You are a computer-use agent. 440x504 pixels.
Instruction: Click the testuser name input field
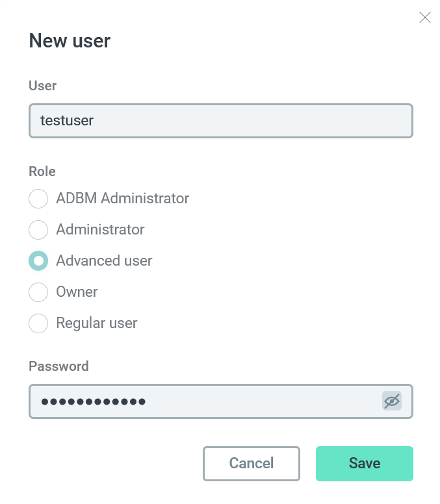220,121
